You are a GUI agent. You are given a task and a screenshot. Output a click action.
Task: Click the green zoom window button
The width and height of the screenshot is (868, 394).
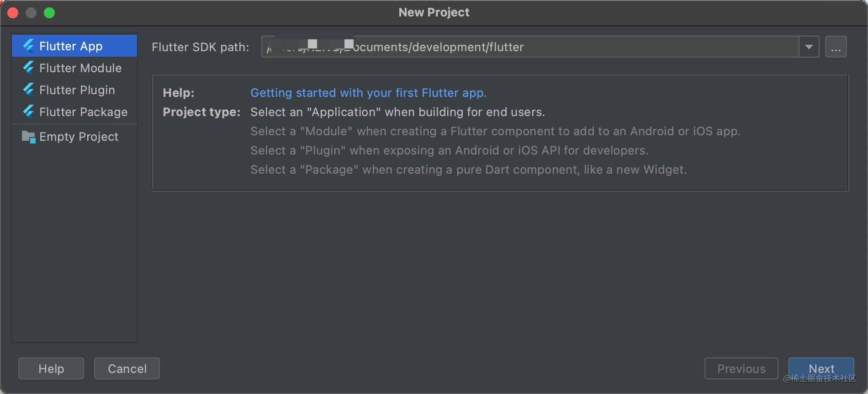tap(49, 13)
